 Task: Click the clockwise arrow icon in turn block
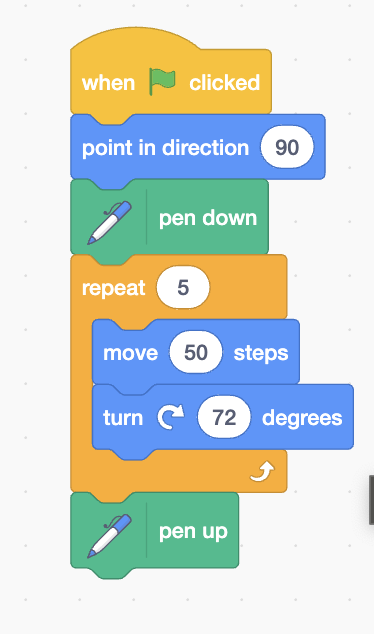tap(171, 417)
